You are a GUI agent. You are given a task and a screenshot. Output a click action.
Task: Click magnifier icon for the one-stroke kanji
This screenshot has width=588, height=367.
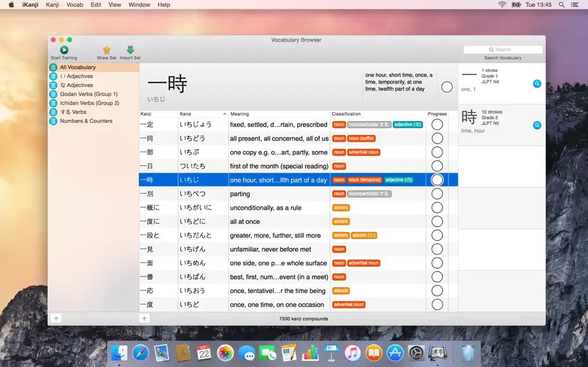pyautogui.click(x=537, y=84)
